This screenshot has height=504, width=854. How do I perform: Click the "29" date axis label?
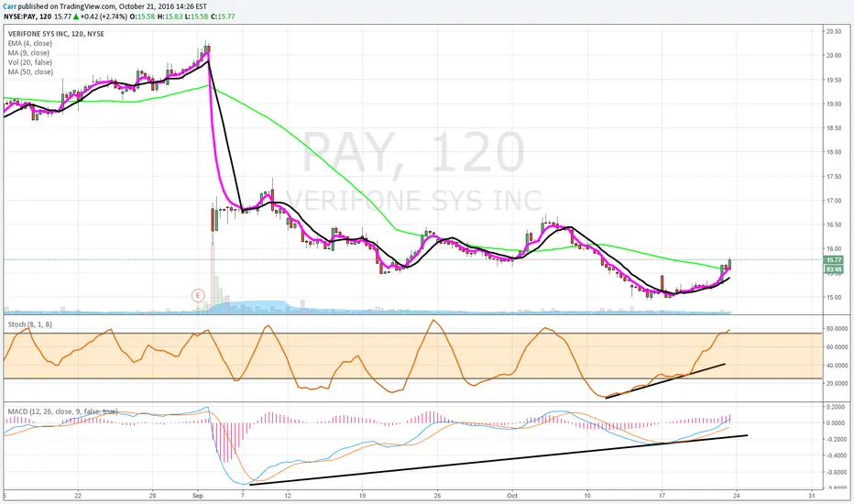pos(152,496)
